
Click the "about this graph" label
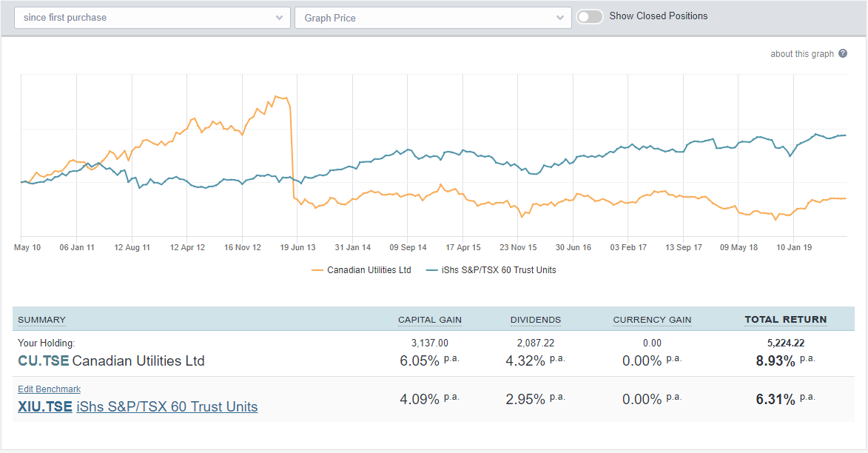[803, 53]
